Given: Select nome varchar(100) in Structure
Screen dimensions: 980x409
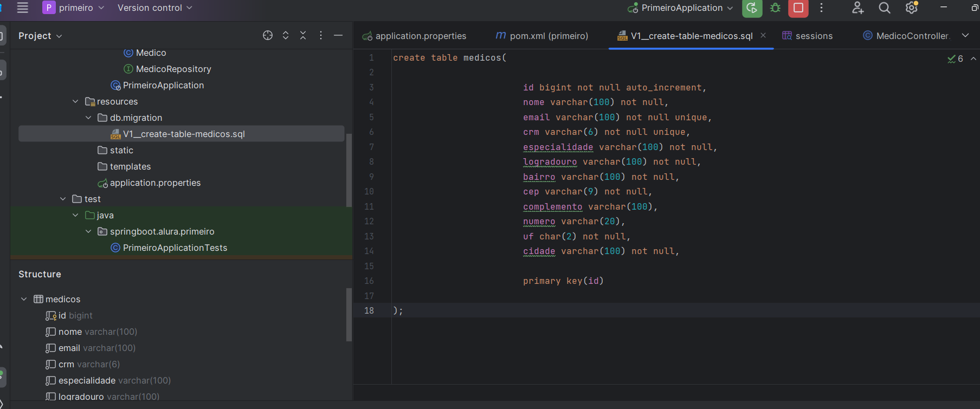Looking at the screenshot, I should pos(92,332).
